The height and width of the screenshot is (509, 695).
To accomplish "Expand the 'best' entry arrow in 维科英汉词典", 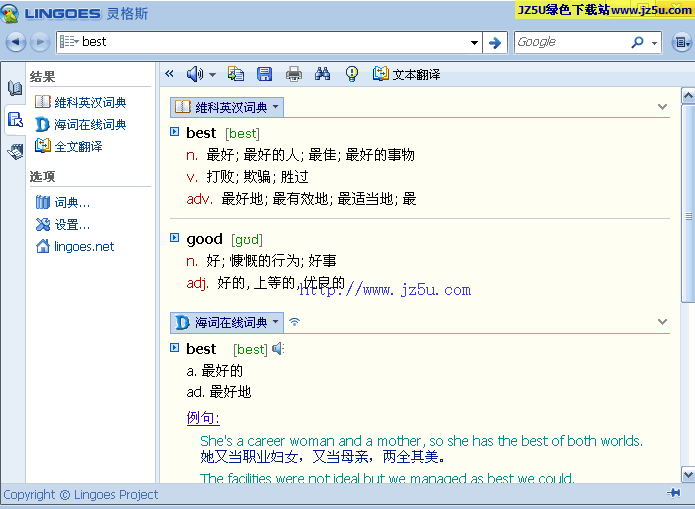I will 175,132.
